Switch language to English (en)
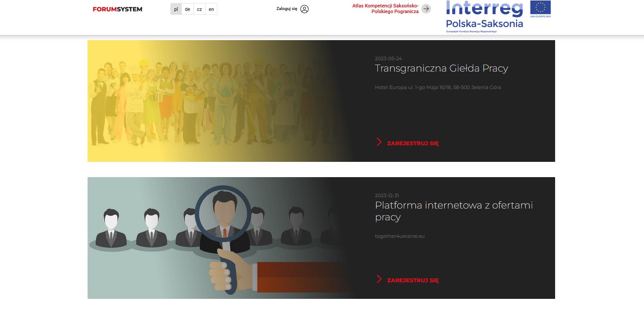The image size is (644, 315). click(211, 9)
